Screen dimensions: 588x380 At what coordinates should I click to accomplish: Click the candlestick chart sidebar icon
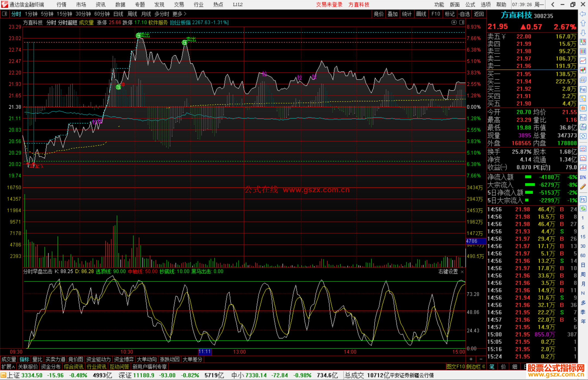click(583, 70)
